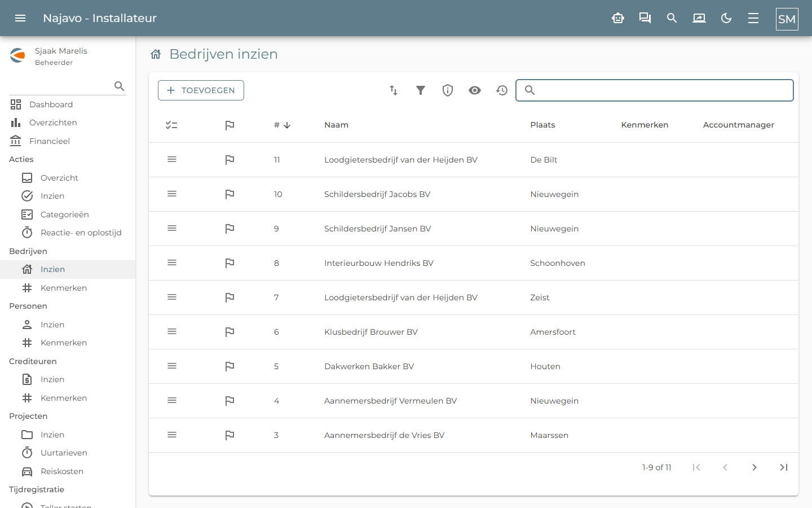Toggle select-all checklist icon in table header
This screenshot has height=508, width=812.
[x=172, y=125]
